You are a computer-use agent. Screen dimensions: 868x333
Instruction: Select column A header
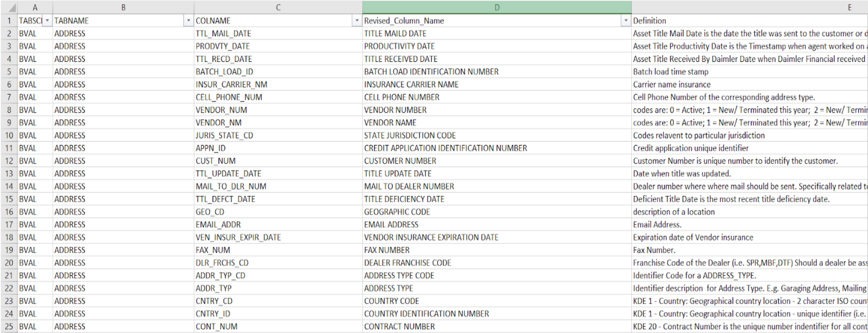click(35, 7)
